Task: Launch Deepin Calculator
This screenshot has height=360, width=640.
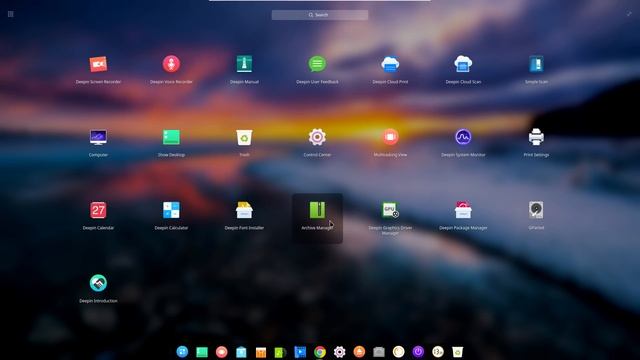Action: 171,210
